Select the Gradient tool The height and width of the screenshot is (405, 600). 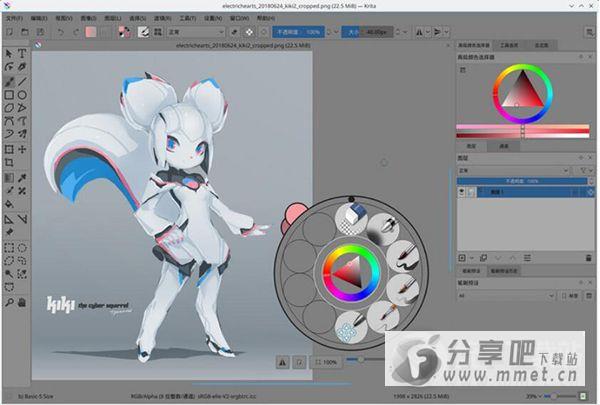pyautogui.click(x=9, y=178)
